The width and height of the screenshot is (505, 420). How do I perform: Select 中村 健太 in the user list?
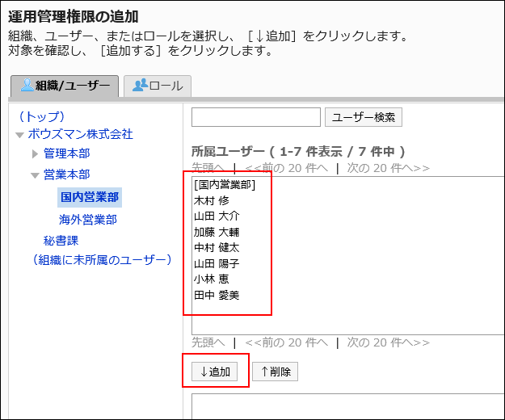click(x=217, y=247)
